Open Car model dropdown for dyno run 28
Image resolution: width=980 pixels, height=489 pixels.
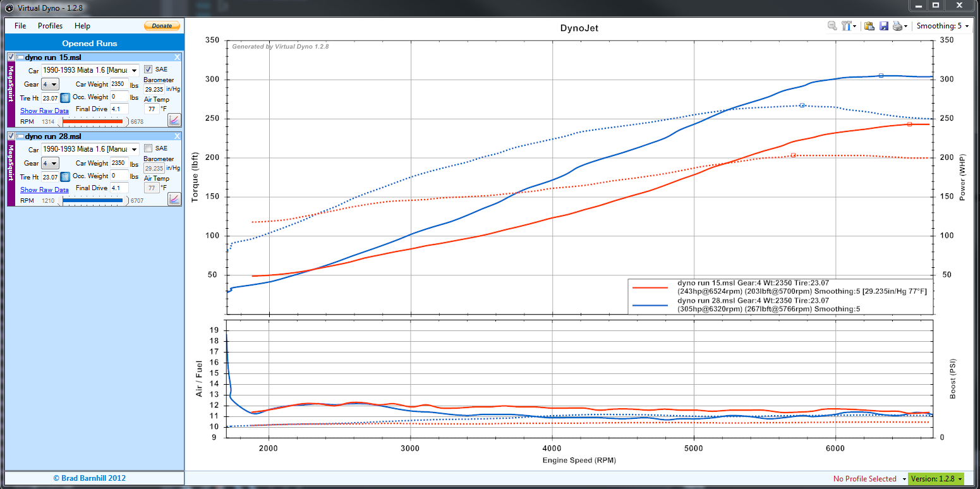pos(133,149)
